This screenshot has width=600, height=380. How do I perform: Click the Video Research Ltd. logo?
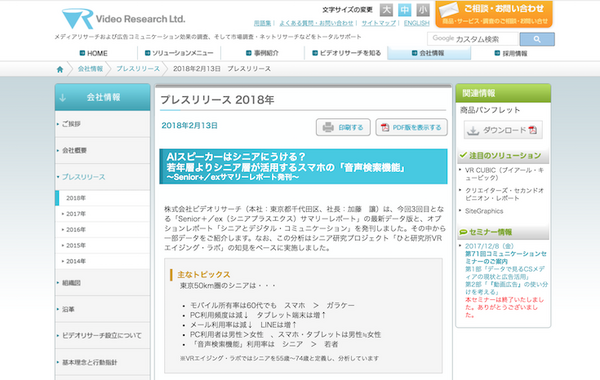tap(123, 18)
